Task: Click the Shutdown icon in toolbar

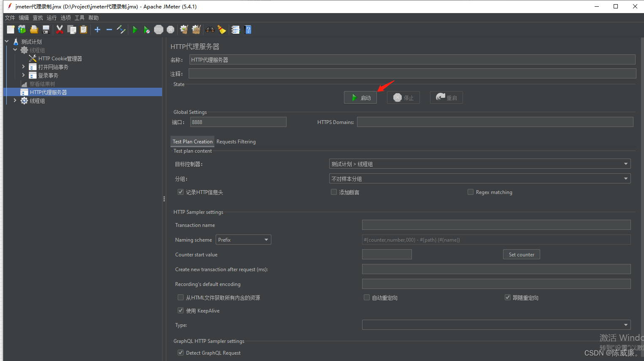Action: [170, 30]
